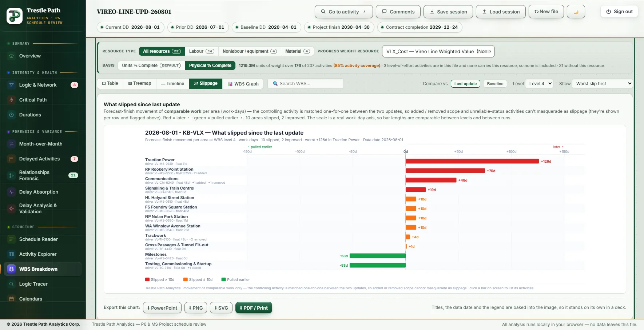Switch to the Table view tab
This screenshot has height=330, width=644.
pos(110,84)
